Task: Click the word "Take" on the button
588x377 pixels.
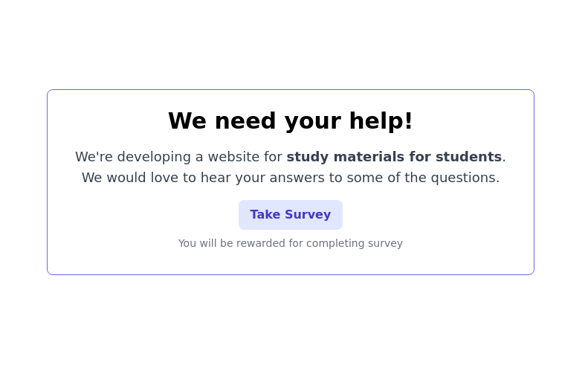Action: (265, 215)
